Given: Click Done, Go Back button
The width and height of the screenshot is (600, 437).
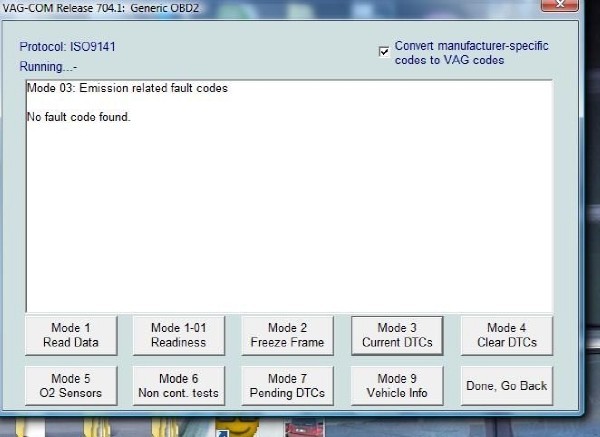Looking at the screenshot, I should (x=507, y=386).
